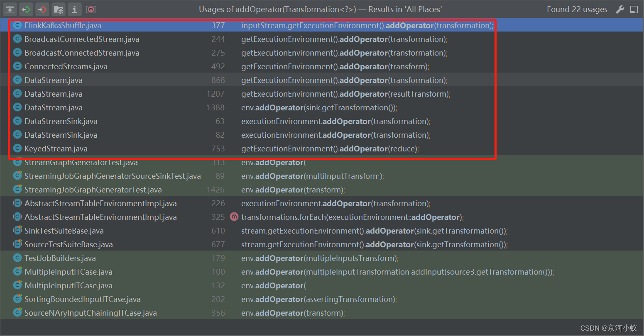Select AbstractStreamTableEnvironmentImpl.java at line 325
Screen dimensions: 644x336
coord(322,217)
